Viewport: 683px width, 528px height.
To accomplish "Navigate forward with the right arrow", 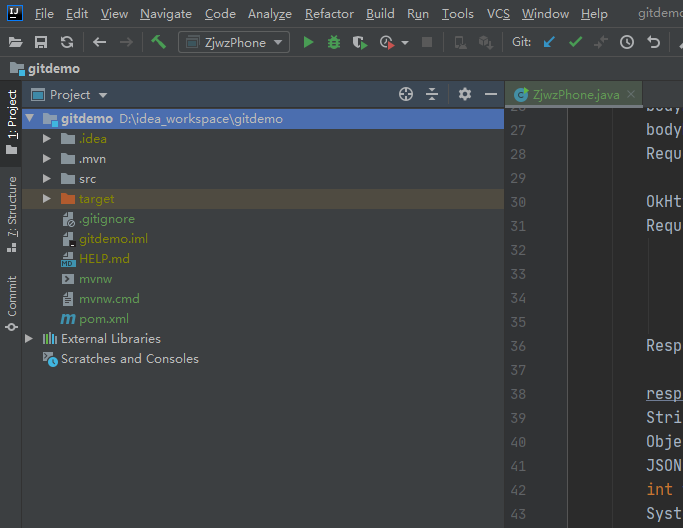I will (126, 42).
